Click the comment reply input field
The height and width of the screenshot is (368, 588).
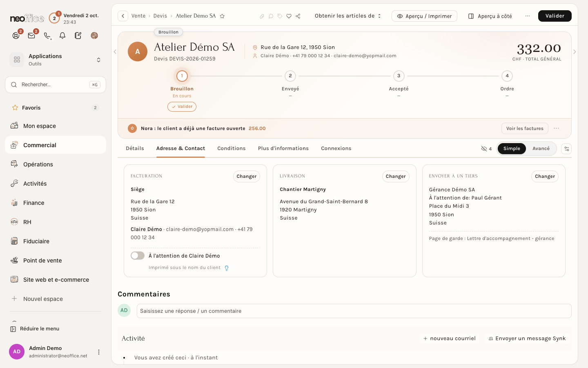pyautogui.click(x=354, y=311)
